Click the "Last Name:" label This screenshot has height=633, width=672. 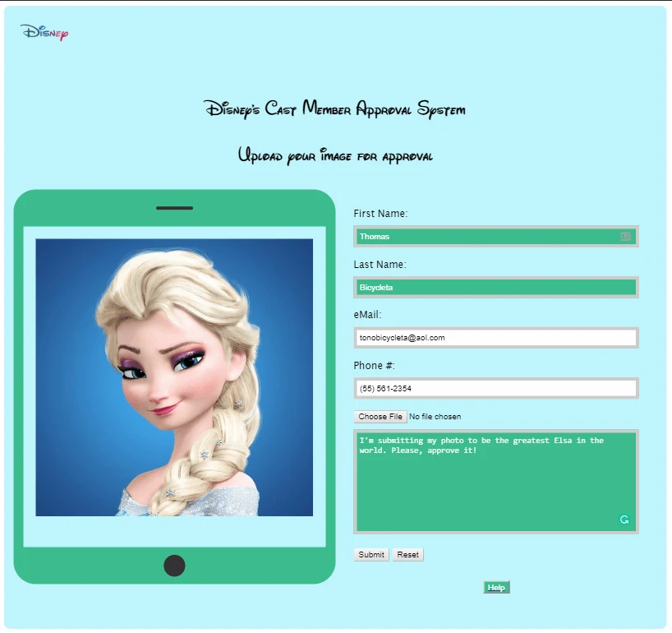pos(380,265)
